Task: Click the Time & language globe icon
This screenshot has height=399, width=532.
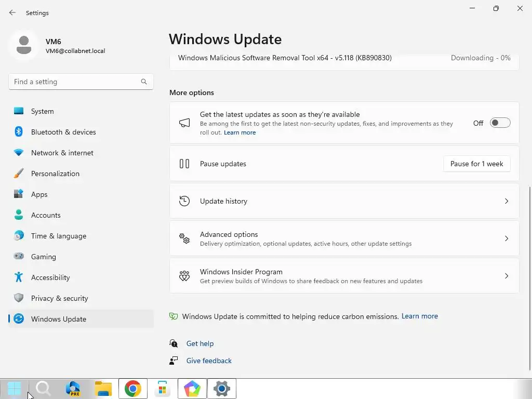Action: pos(19,235)
